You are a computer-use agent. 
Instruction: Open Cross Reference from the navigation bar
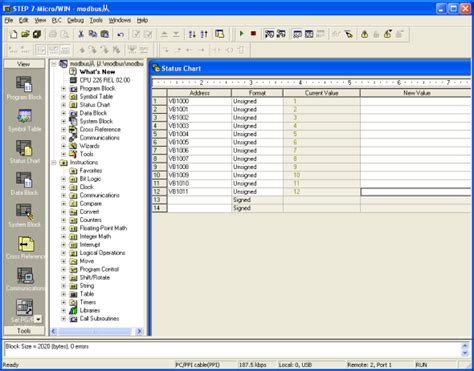25,247
